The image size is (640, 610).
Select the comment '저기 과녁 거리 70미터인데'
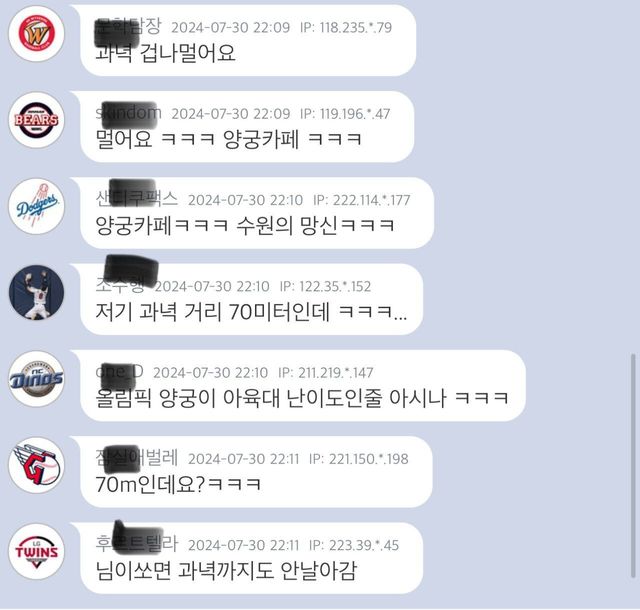tap(251, 312)
